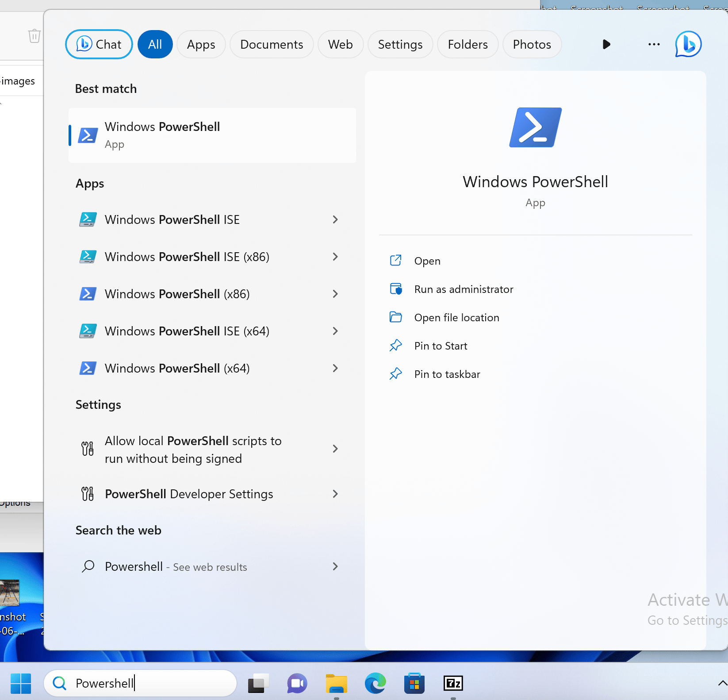Open Bing Chat filter button
The image size is (728, 700).
pos(99,44)
